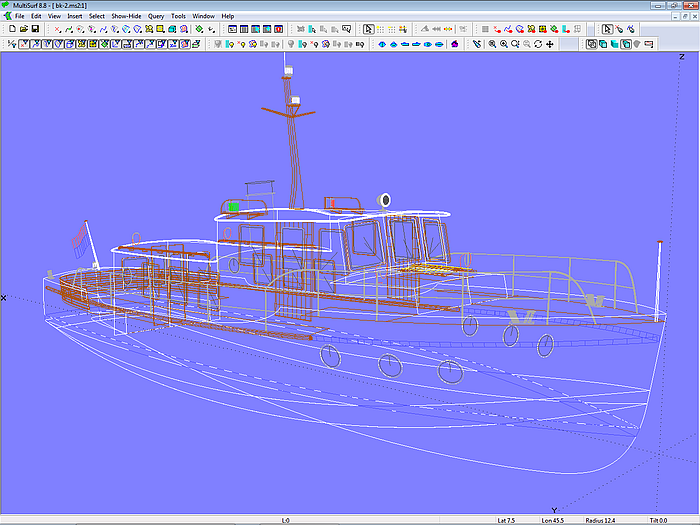Viewport: 700px width, 525px height.
Task: Toggle the wireframe display mode button
Action: point(591,44)
